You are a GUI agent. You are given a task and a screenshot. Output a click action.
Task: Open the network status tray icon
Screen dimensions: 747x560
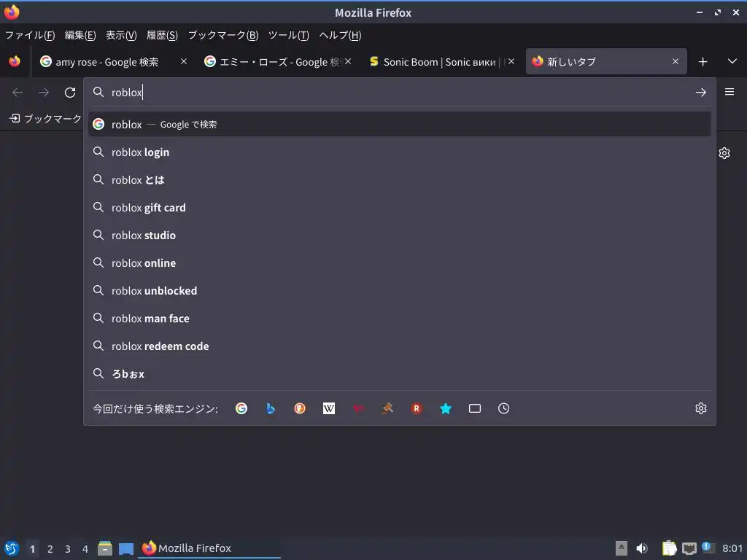pyautogui.click(x=689, y=548)
